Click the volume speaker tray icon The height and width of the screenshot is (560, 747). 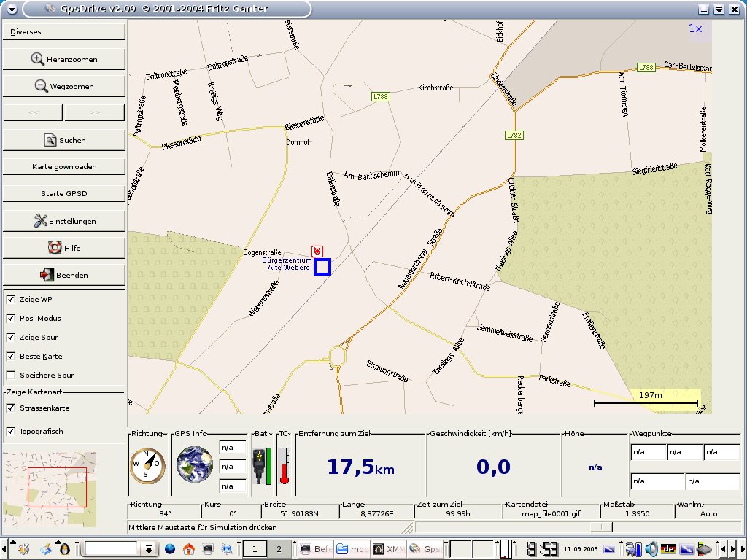[x=651, y=549]
